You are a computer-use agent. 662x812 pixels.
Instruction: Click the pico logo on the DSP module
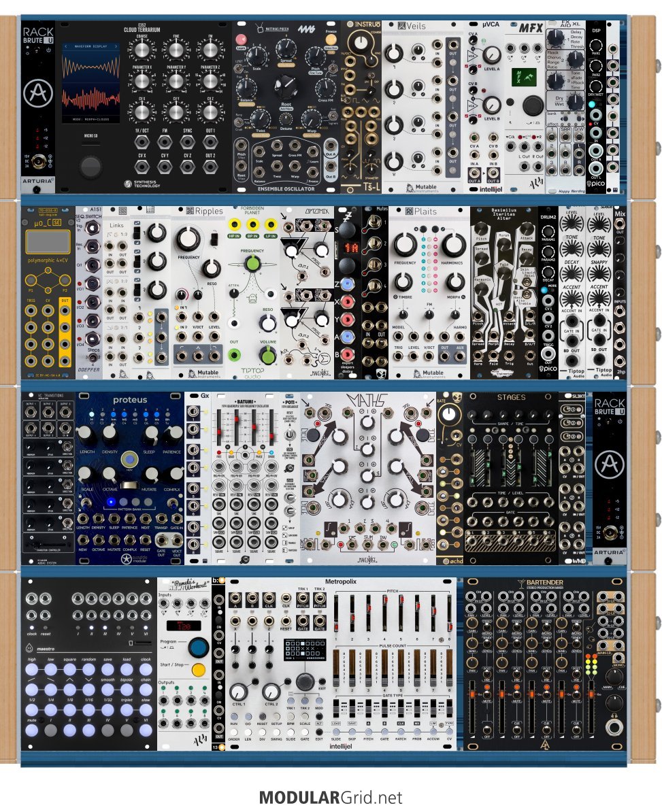(x=596, y=184)
